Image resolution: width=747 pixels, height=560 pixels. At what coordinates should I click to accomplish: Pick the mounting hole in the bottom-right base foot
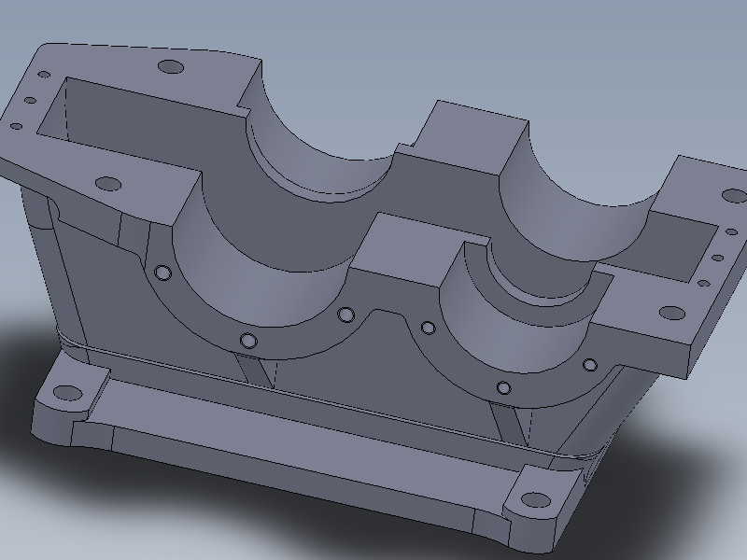point(535,500)
